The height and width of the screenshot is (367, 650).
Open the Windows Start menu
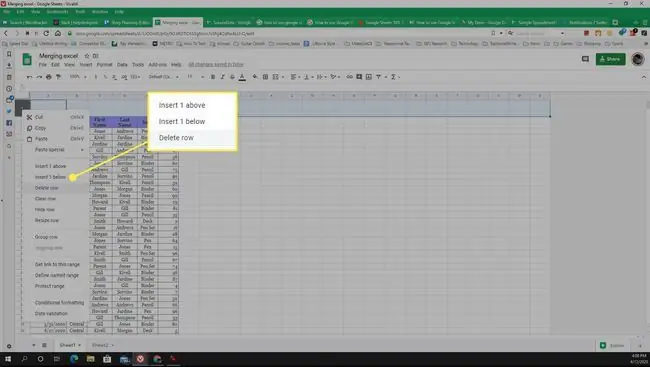coord(8,359)
